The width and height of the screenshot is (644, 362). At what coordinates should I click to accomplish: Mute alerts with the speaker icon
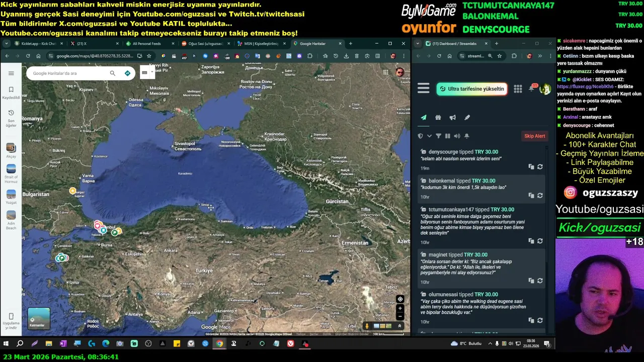click(x=457, y=136)
